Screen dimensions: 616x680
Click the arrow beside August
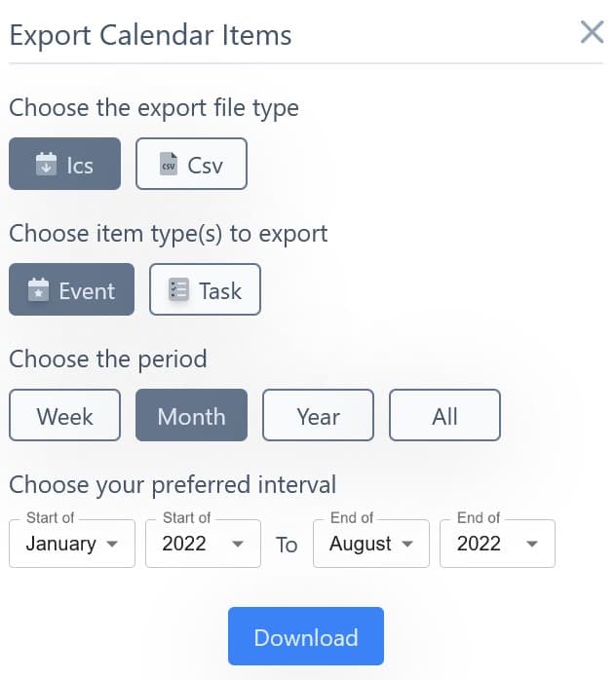coord(407,544)
